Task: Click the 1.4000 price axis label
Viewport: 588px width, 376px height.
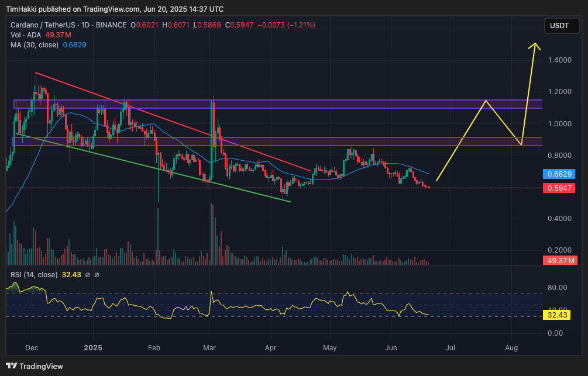Action: 560,60
